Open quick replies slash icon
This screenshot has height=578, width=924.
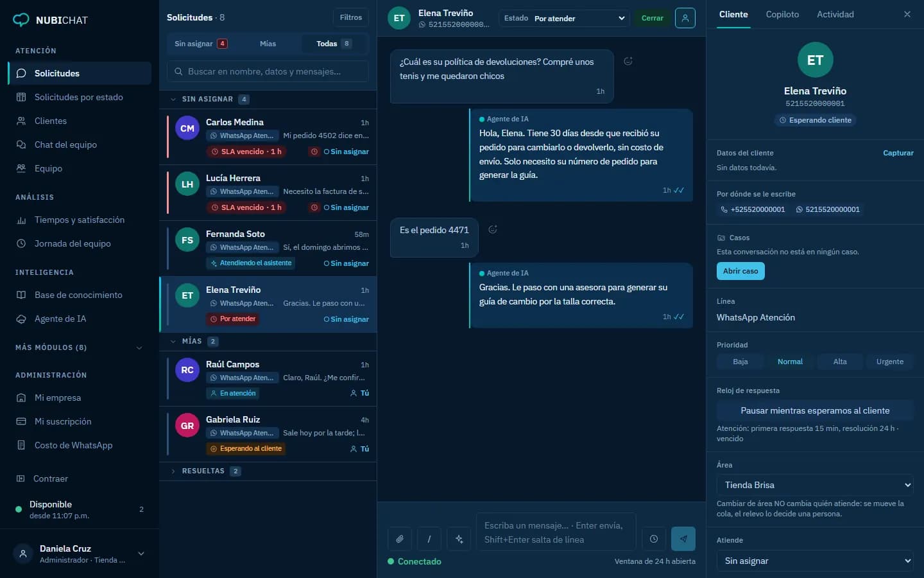point(429,539)
